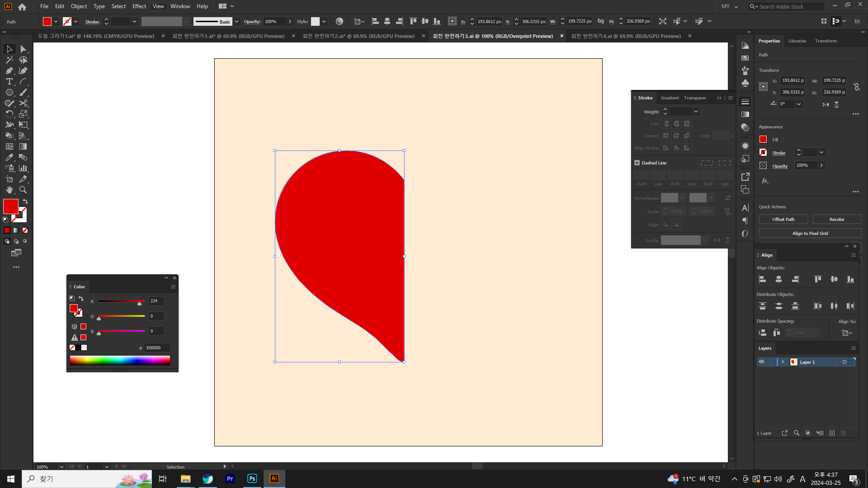Screen dimensions: 868x488
Task: Toggle Layer 1 visibility eye
Action: point(761,362)
